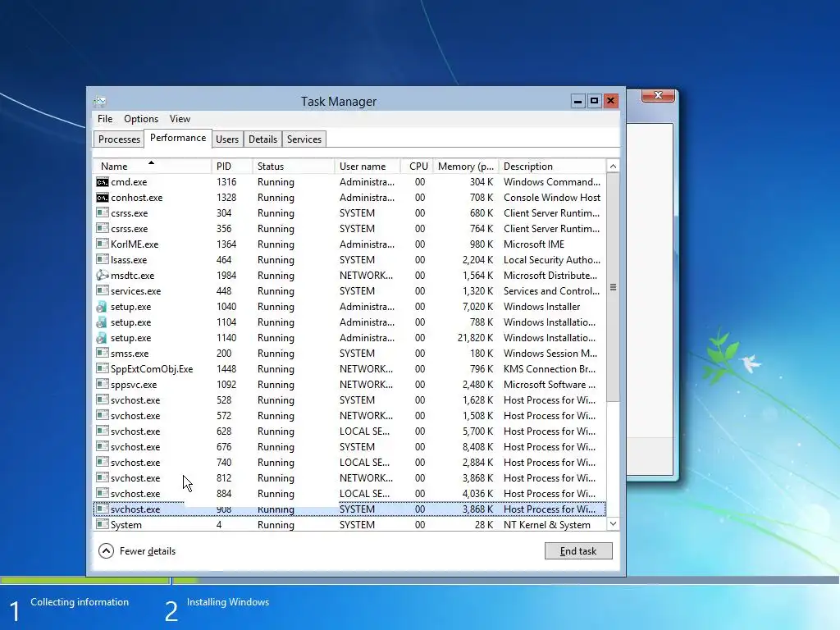This screenshot has height=630, width=840.
Task: Click csrss.exe icon for PID 304
Action: (102, 212)
